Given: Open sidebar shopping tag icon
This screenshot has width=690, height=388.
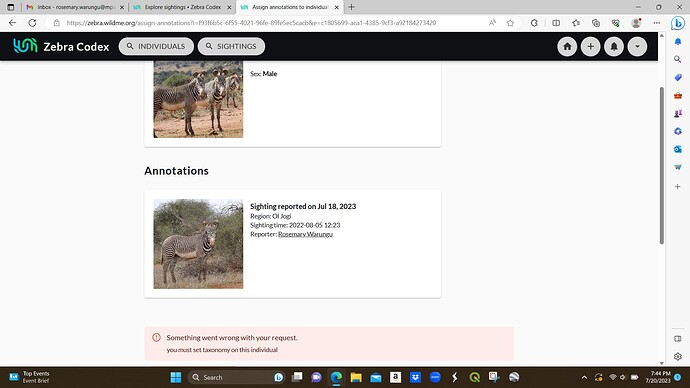Looking at the screenshot, I should tap(678, 77).
